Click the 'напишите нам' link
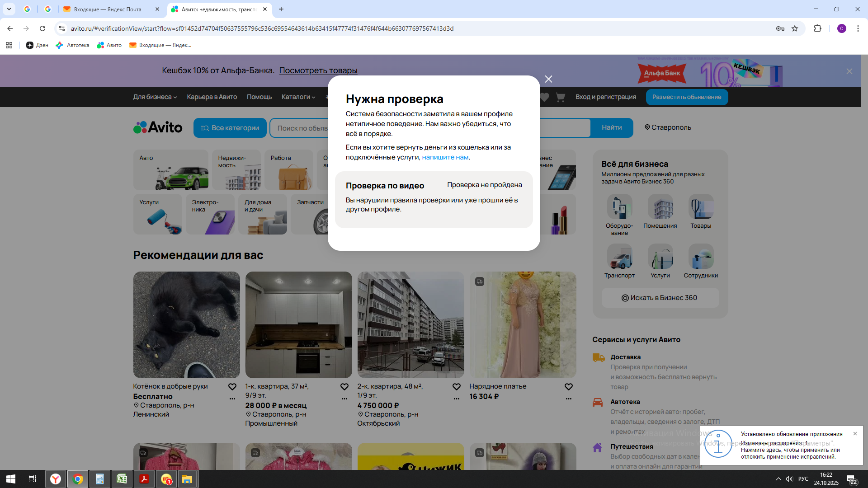868x488 pixels. pyautogui.click(x=445, y=157)
